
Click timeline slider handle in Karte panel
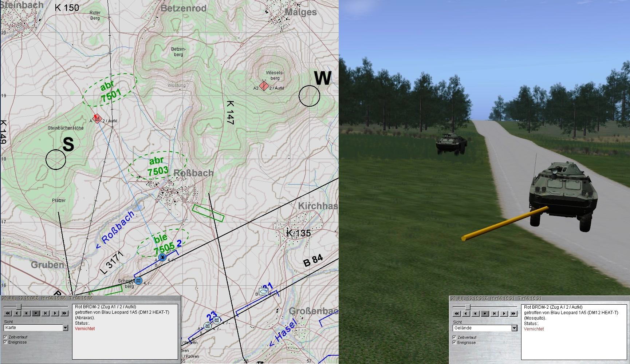pos(18,306)
